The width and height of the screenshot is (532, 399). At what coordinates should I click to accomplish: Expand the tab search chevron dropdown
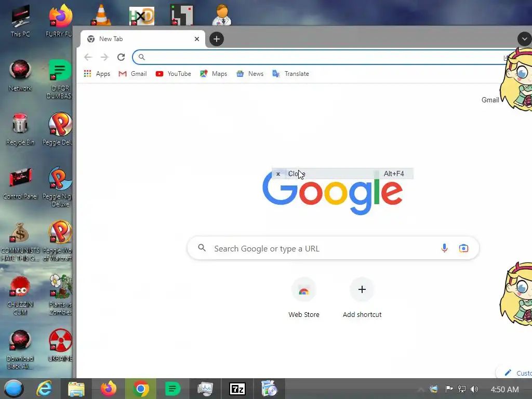coord(525,39)
